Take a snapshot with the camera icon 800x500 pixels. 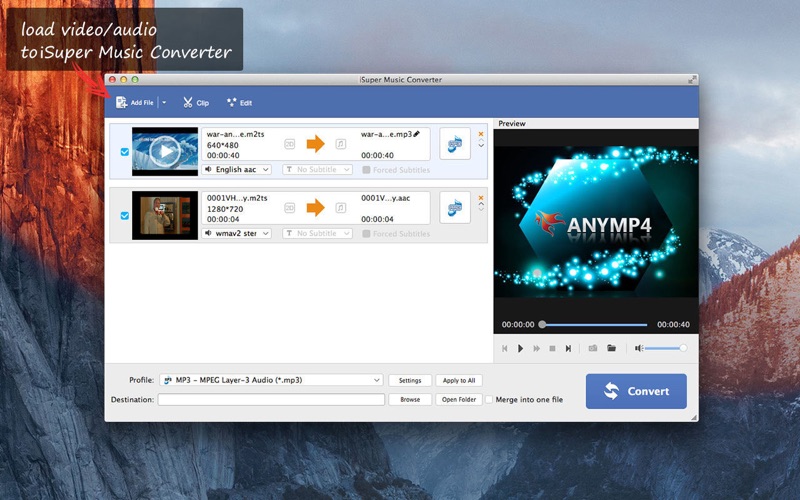593,348
